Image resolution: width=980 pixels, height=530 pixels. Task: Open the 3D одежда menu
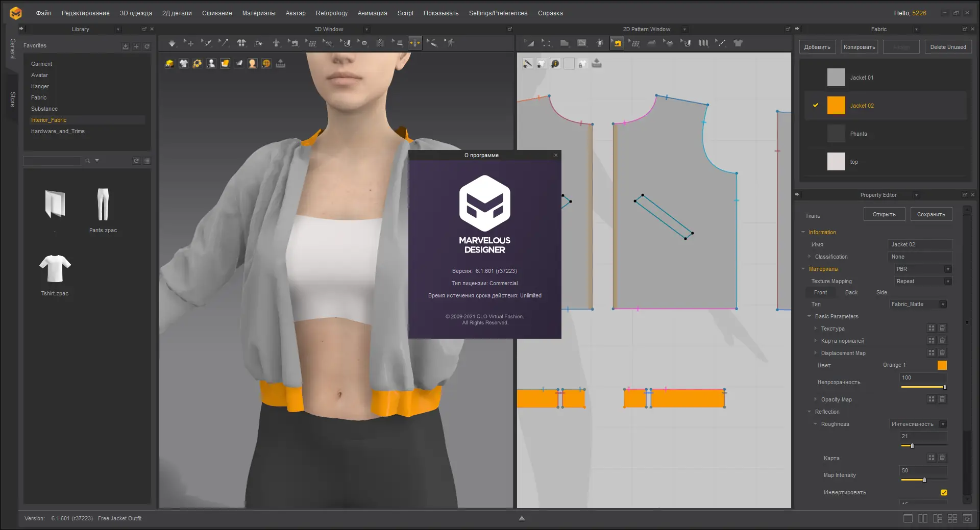point(136,13)
